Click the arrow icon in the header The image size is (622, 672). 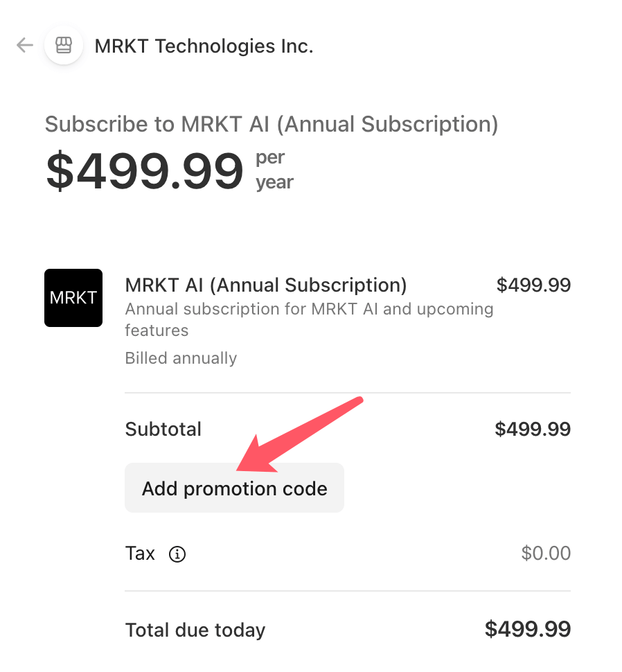24,45
